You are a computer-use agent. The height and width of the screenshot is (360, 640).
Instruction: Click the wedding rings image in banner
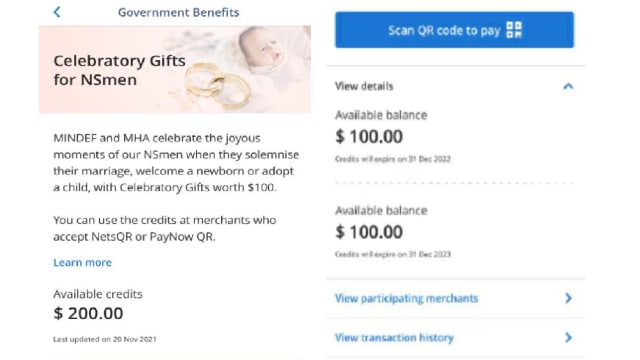[217, 86]
